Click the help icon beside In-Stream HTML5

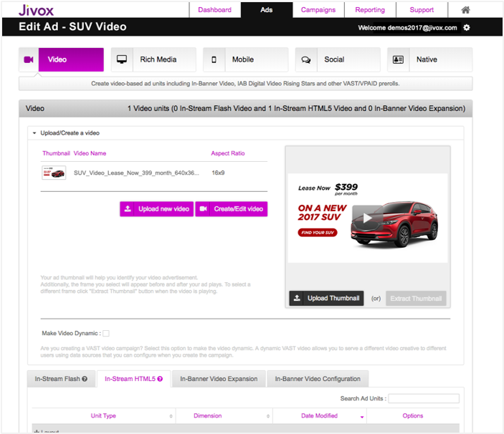[x=160, y=379]
